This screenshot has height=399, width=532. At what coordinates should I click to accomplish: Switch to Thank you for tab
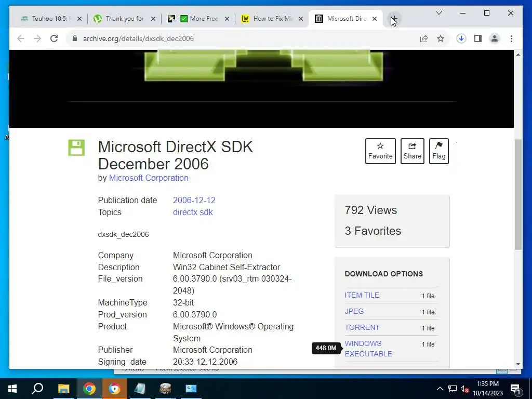pos(125,19)
